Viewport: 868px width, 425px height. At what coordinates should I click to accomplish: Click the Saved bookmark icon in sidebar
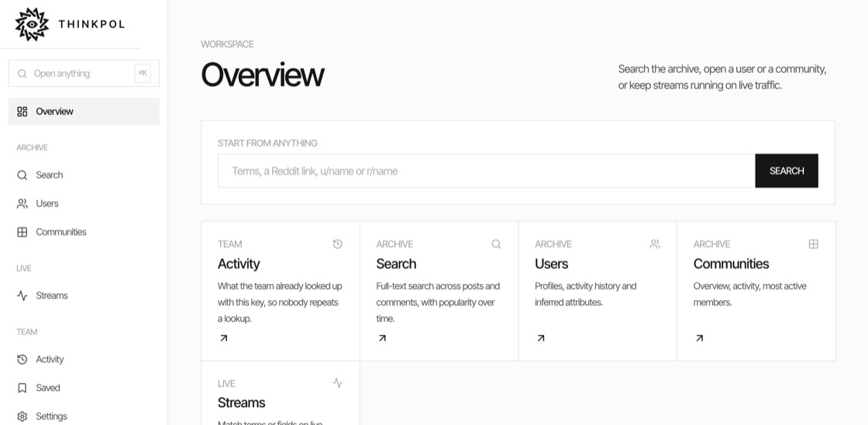22,388
